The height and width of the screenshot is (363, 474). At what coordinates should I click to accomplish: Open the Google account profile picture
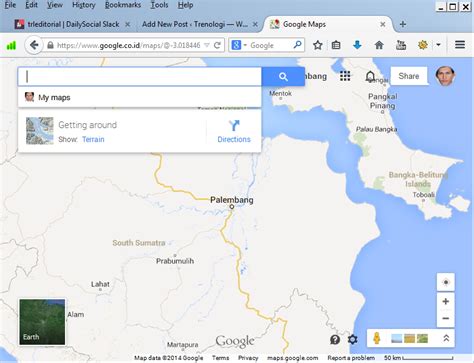tap(445, 76)
